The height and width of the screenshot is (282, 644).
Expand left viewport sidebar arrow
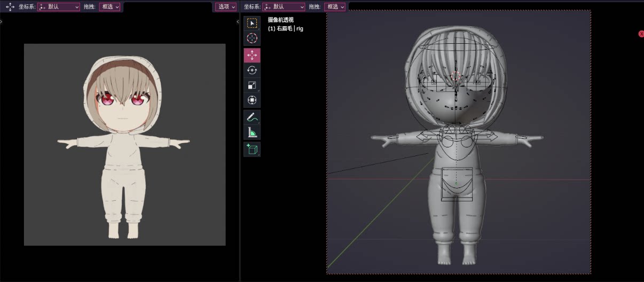[238, 22]
